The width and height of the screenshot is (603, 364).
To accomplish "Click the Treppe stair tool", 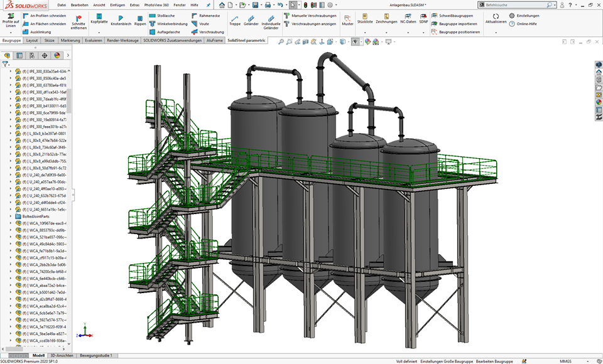I will pyautogui.click(x=234, y=20).
